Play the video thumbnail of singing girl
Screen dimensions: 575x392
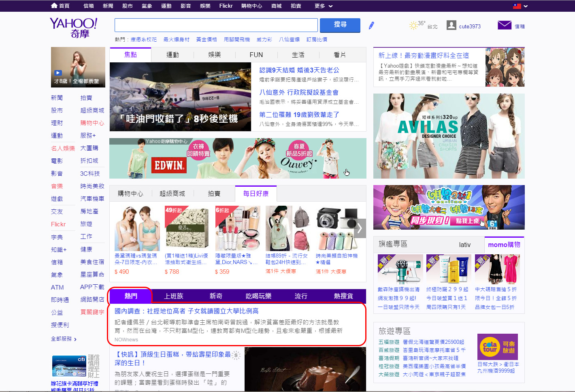click(78, 67)
